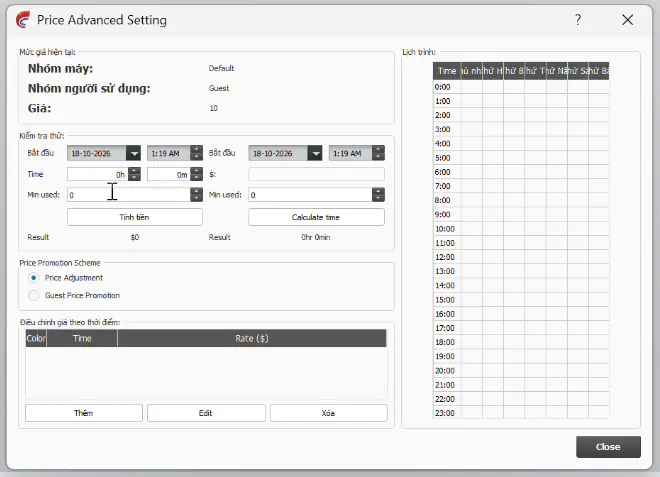This screenshot has height=477, width=660.
Task: Click the $ amount input field
Action: pyautogui.click(x=316, y=174)
